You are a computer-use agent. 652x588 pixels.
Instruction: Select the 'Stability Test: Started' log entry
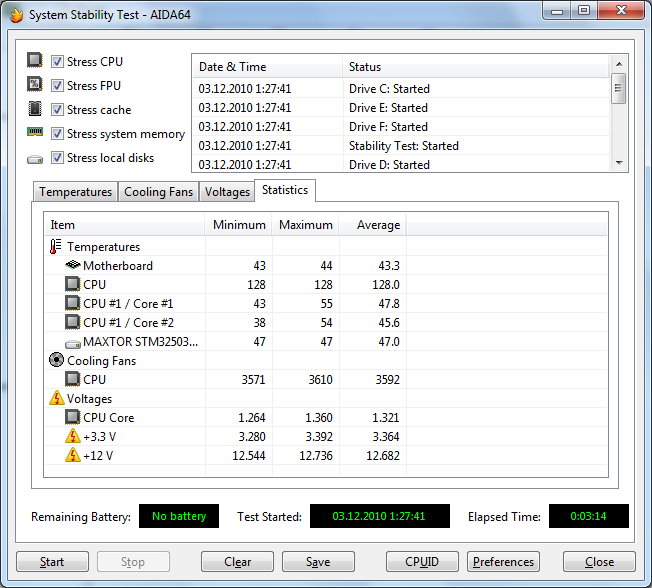pos(401,146)
